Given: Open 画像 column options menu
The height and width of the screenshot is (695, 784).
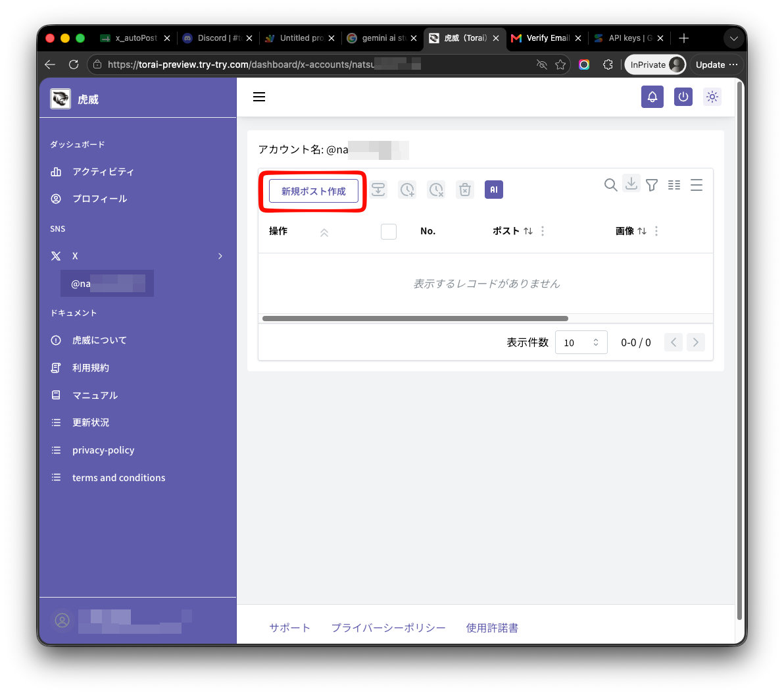Looking at the screenshot, I should (x=656, y=231).
